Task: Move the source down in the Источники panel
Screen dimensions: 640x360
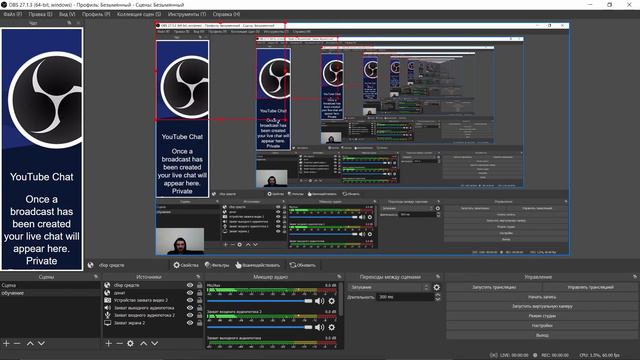Action: pos(154,343)
